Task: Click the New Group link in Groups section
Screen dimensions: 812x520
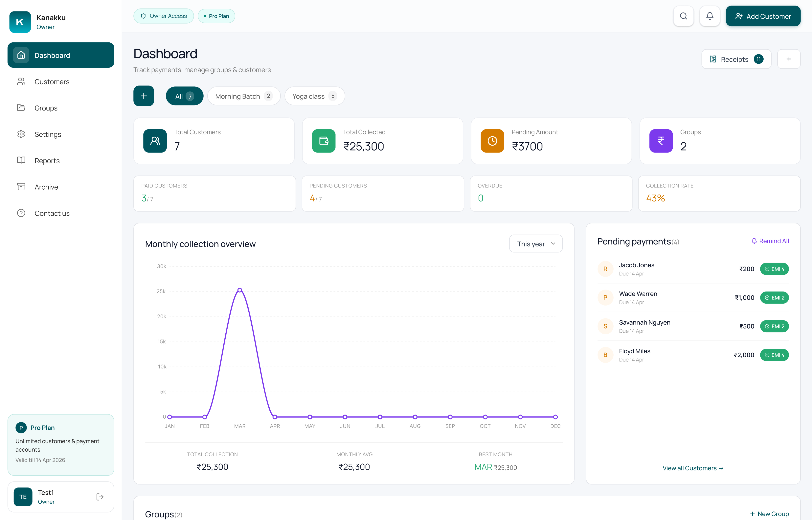Action: pos(769,514)
